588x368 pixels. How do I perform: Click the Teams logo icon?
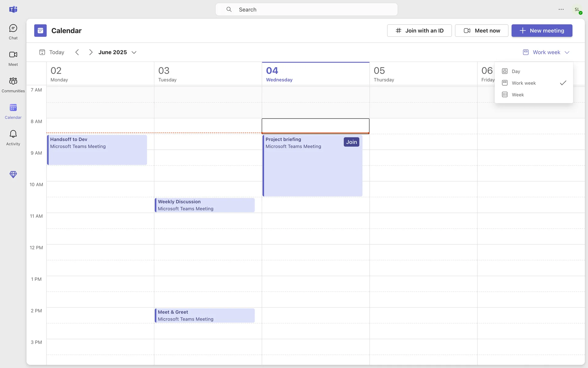[13, 10]
